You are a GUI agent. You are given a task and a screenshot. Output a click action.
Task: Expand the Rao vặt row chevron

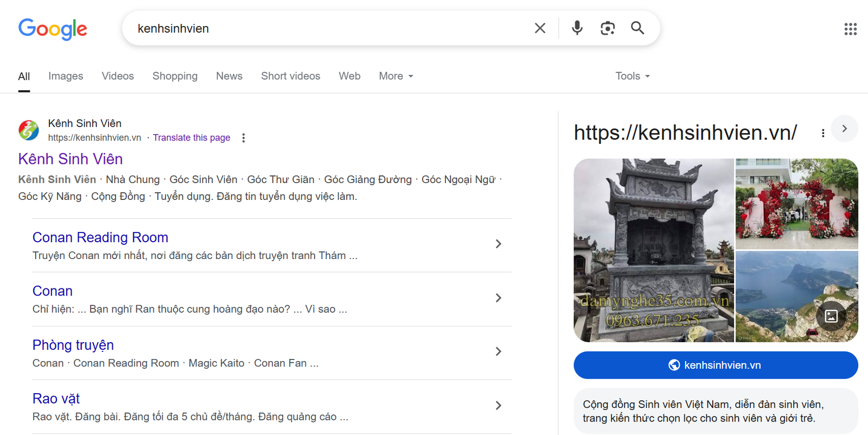[498, 406]
